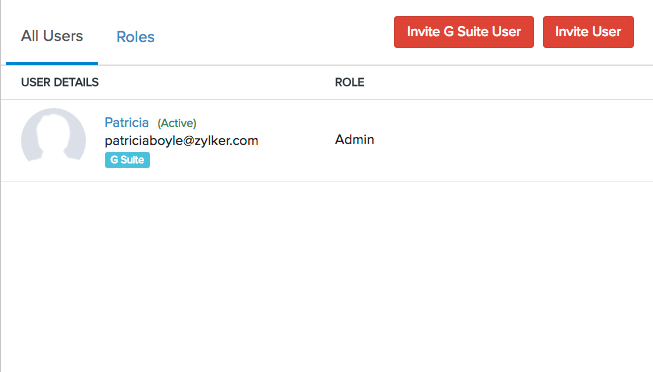
Task: Click the USER DETAILS column header
Action: [60, 82]
